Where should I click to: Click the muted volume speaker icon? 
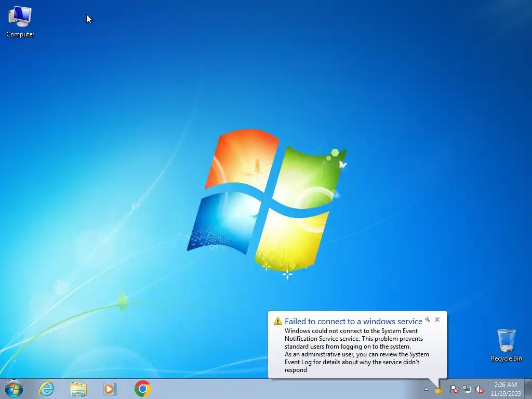(x=480, y=390)
